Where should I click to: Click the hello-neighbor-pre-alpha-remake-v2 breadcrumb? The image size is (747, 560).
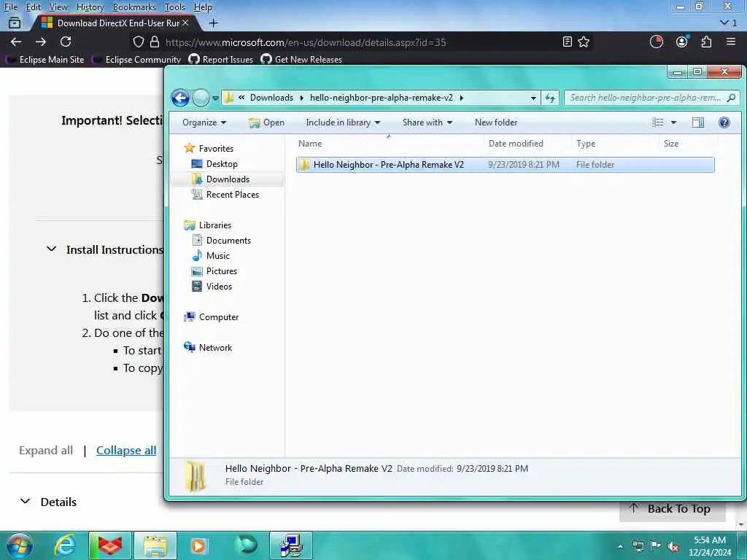point(381,98)
